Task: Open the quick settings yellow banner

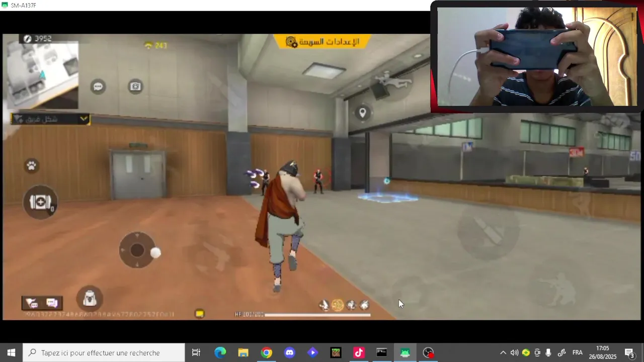Action: pyautogui.click(x=322, y=42)
